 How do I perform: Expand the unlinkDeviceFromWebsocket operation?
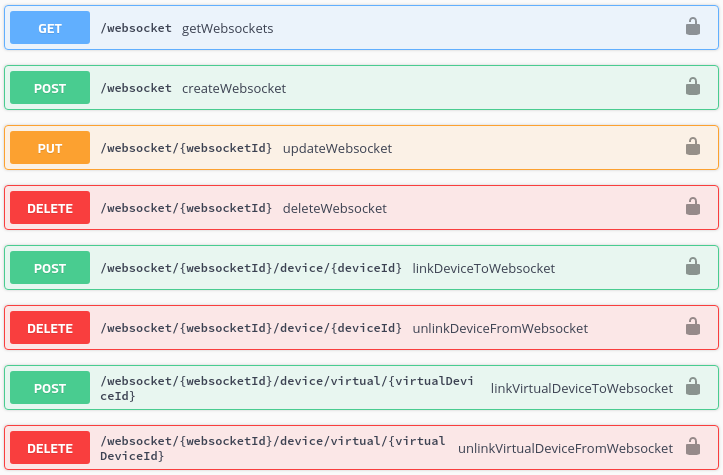(x=500, y=328)
